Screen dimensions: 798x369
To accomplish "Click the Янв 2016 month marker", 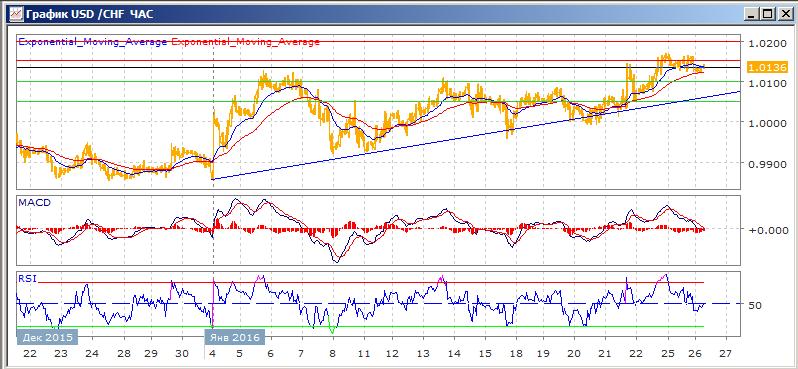I will (x=235, y=337).
